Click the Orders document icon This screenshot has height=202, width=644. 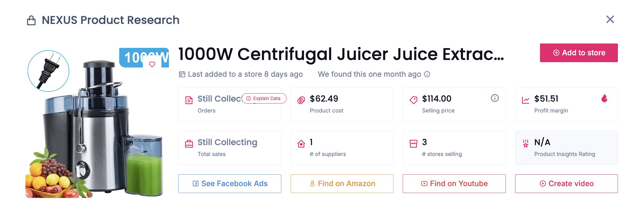[188, 99]
